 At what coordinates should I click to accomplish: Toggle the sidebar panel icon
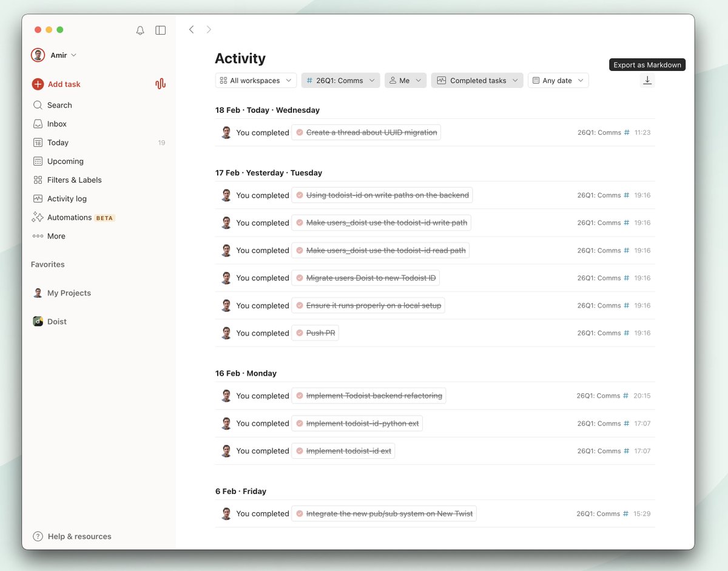tap(161, 30)
